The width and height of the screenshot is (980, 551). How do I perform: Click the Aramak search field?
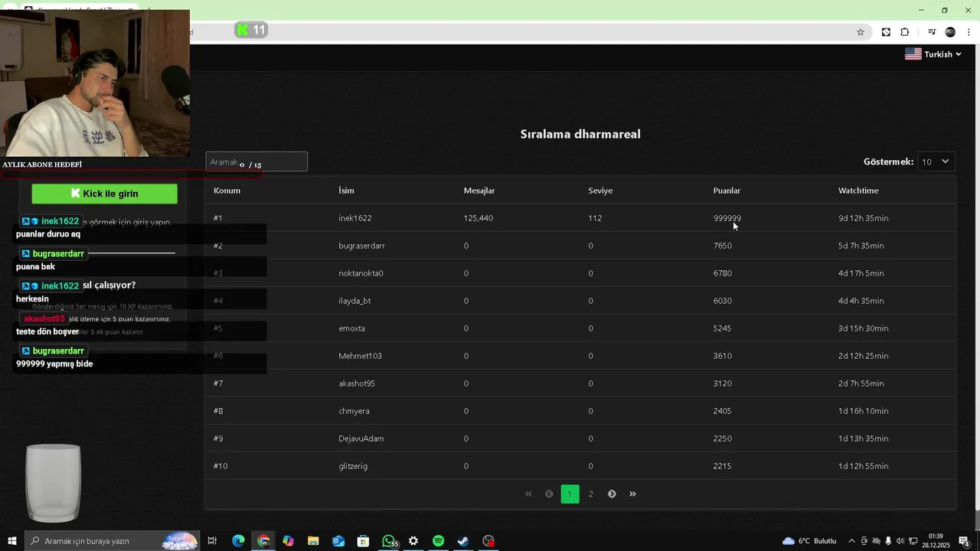point(256,162)
